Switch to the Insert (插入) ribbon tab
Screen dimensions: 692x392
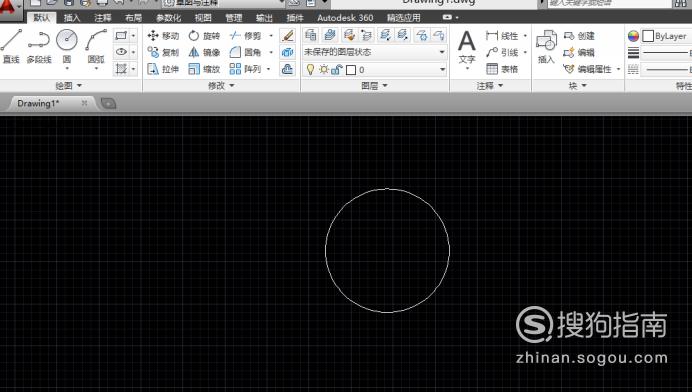click(x=71, y=18)
